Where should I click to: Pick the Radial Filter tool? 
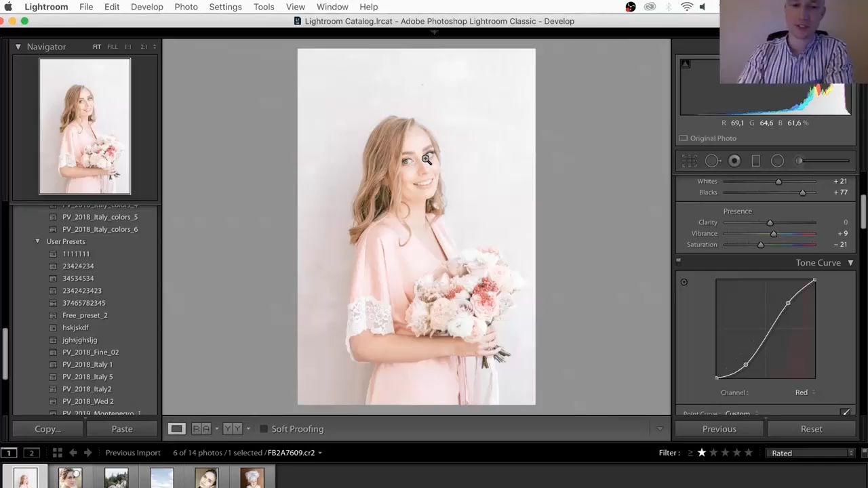coord(777,161)
